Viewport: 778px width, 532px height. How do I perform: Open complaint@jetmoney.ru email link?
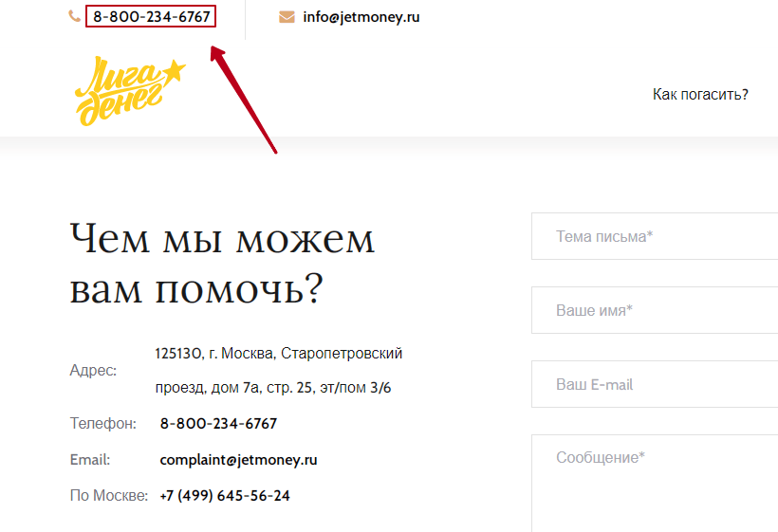point(239,460)
